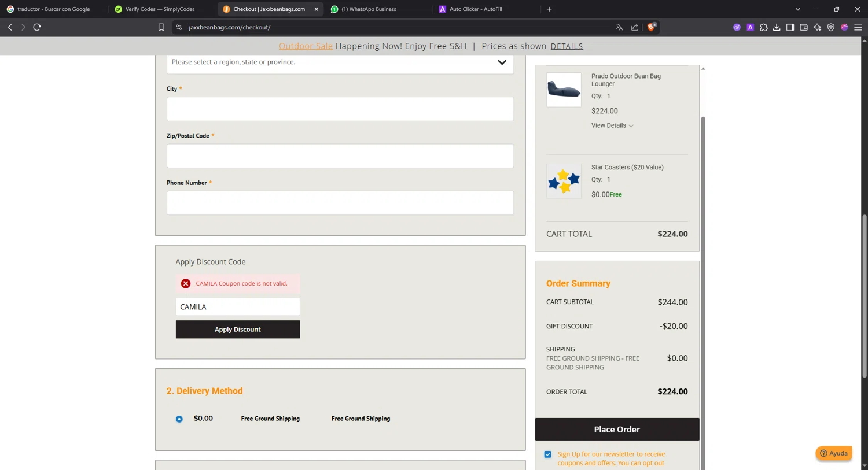Open the purple round extension icon

pyautogui.click(x=737, y=27)
